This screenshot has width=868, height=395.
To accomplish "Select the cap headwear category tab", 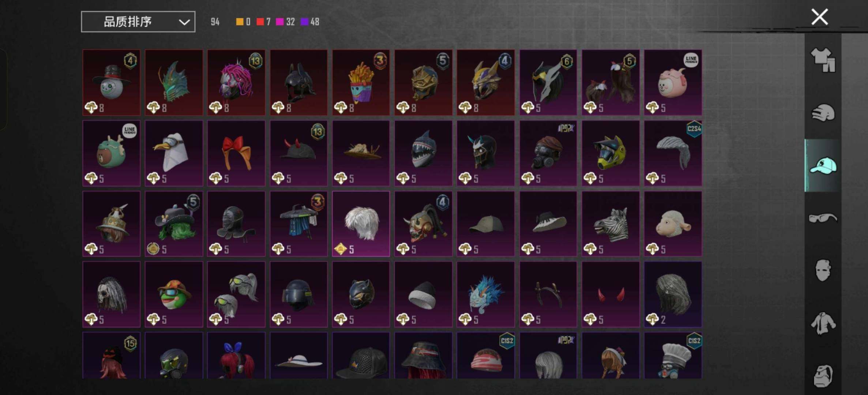I will 823,166.
